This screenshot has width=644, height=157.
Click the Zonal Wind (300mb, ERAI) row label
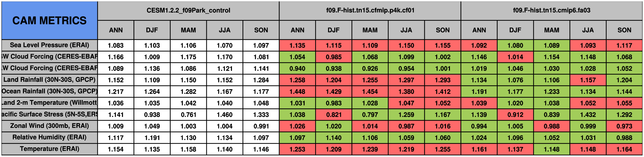coord(49,126)
